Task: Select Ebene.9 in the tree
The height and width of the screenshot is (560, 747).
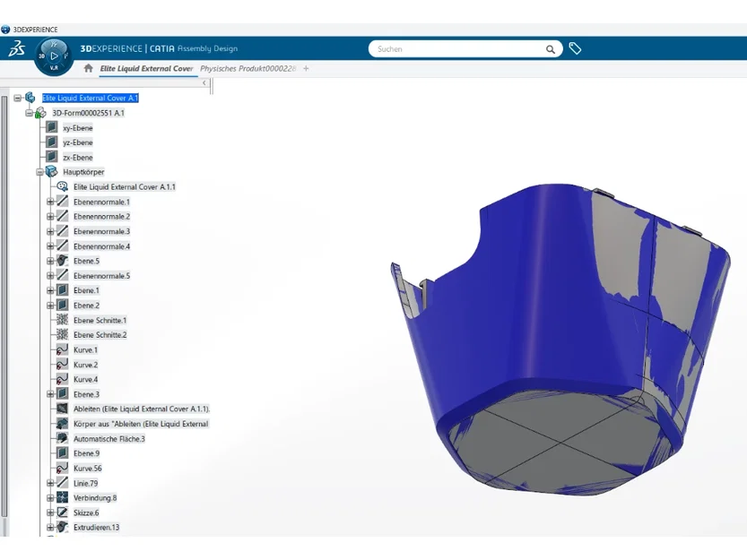Action: click(x=86, y=453)
